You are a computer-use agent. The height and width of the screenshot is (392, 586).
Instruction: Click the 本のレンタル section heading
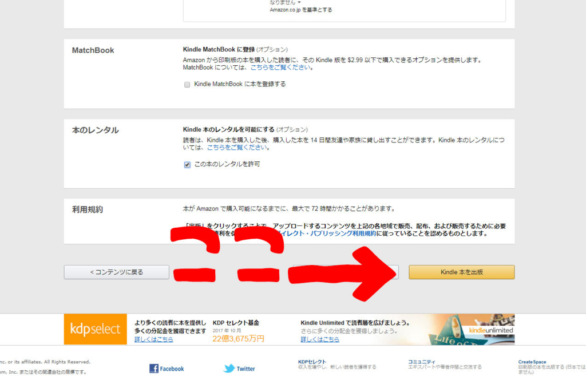[x=96, y=130]
